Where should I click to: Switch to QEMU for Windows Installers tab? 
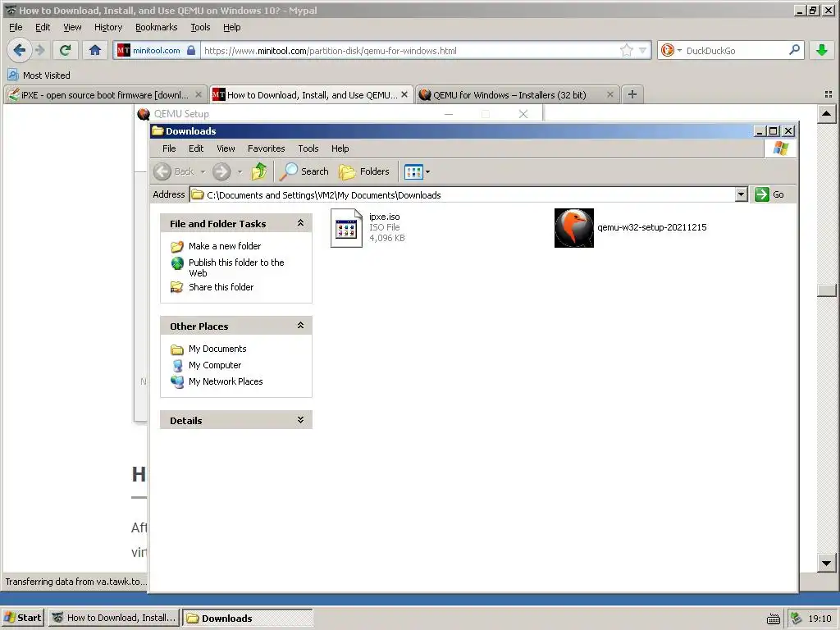(x=509, y=95)
